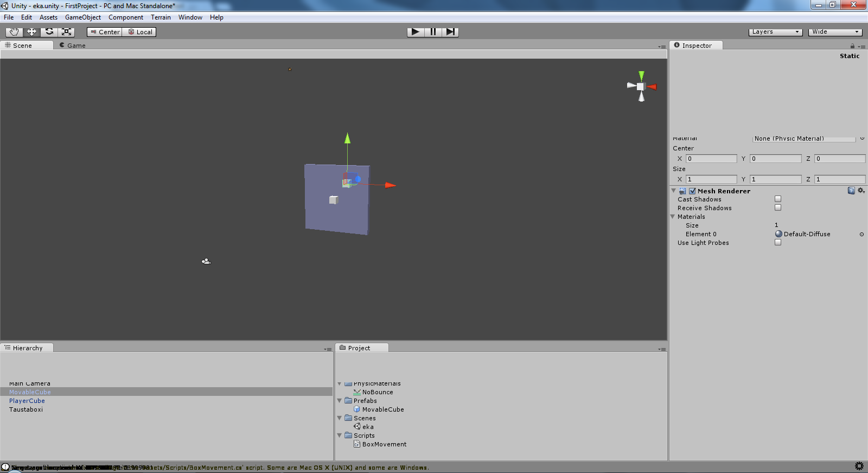Click the small white cube in the scene

334,200
